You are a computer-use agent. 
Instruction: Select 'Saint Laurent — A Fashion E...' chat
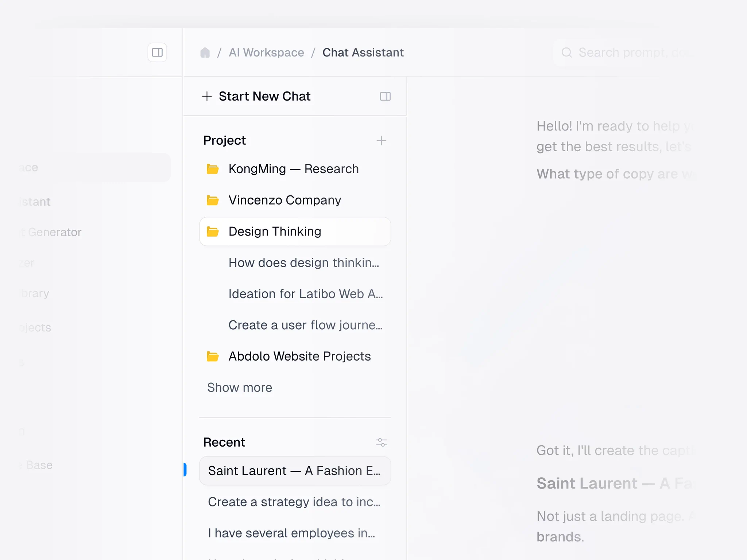295,471
